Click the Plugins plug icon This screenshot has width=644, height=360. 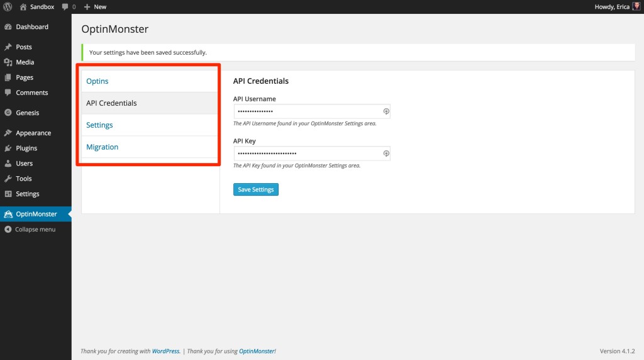8,149
